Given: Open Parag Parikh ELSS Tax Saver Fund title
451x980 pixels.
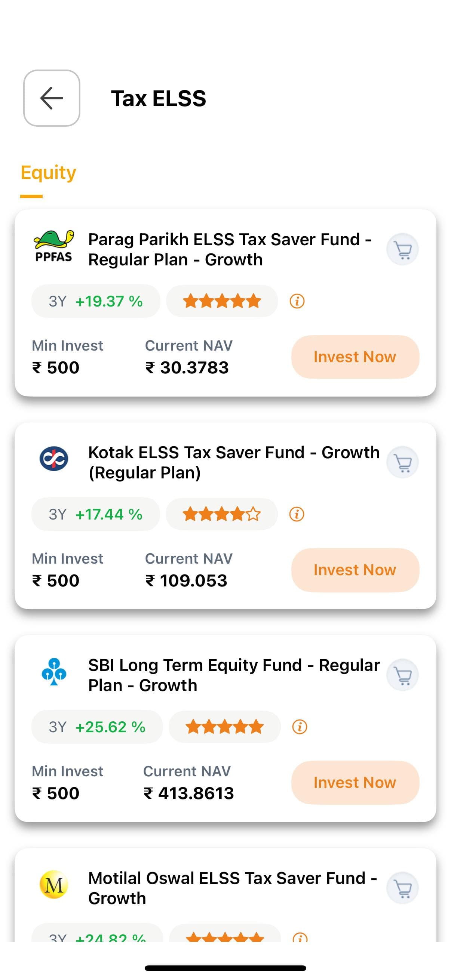Looking at the screenshot, I should pos(230,250).
